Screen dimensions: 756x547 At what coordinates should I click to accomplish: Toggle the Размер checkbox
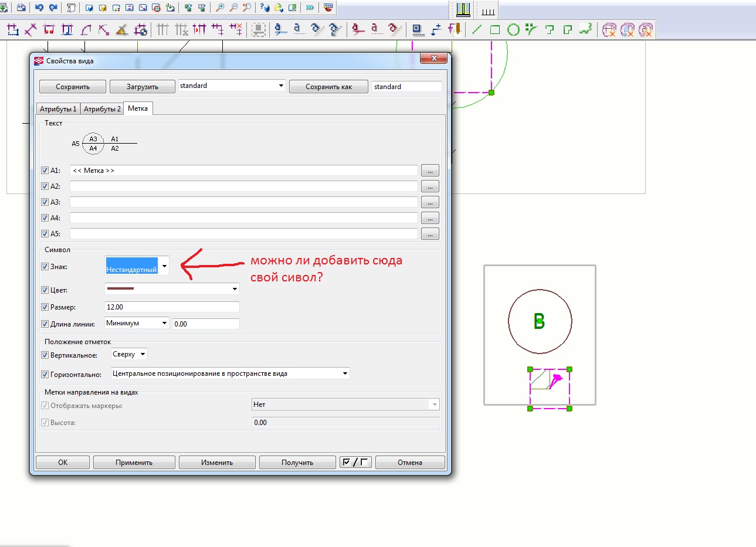[45, 307]
